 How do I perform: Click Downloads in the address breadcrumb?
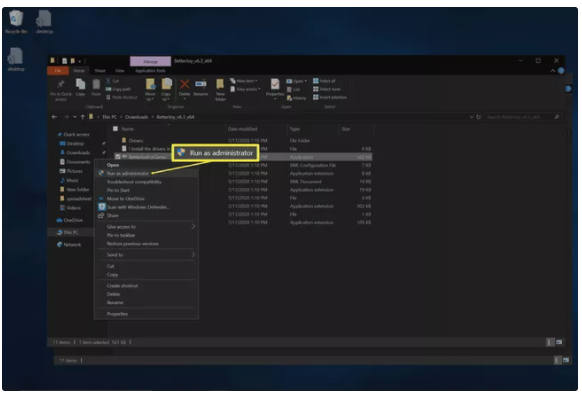(137, 117)
